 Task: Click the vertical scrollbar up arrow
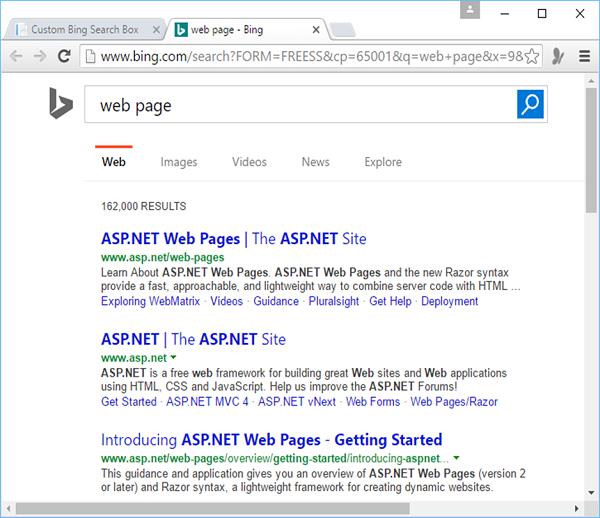tap(591, 81)
